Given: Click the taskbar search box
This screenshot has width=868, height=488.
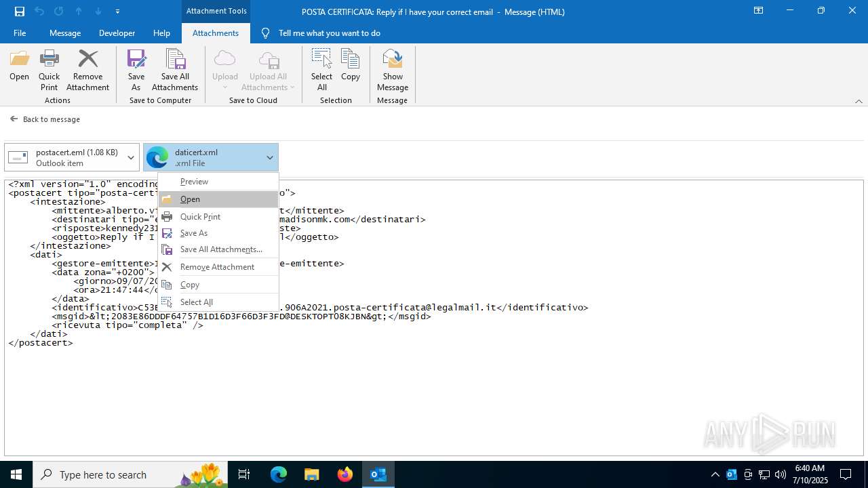Looking at the screenshot, I should pyautogui.click(x=132, y=474).
